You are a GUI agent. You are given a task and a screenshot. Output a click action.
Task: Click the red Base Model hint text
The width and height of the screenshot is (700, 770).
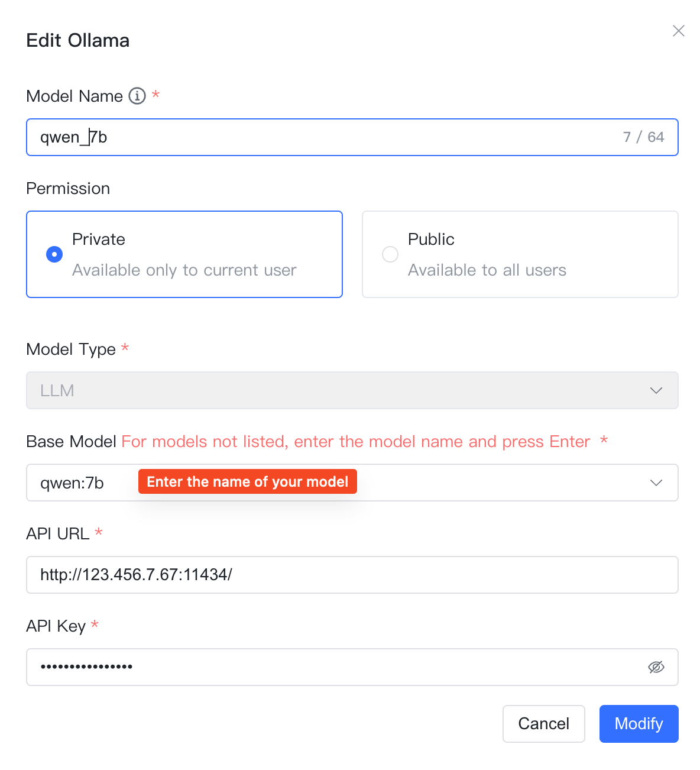tap(356, 442)
